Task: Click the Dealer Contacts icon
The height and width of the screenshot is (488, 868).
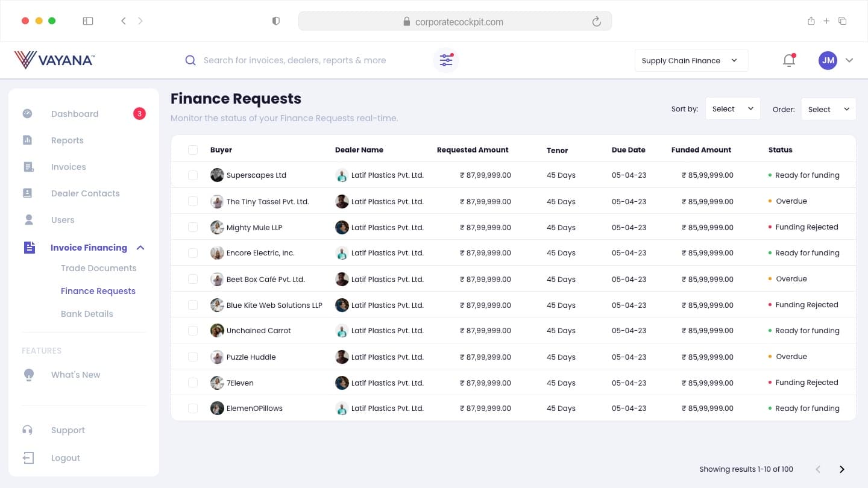Action: [x=28, y=193]
